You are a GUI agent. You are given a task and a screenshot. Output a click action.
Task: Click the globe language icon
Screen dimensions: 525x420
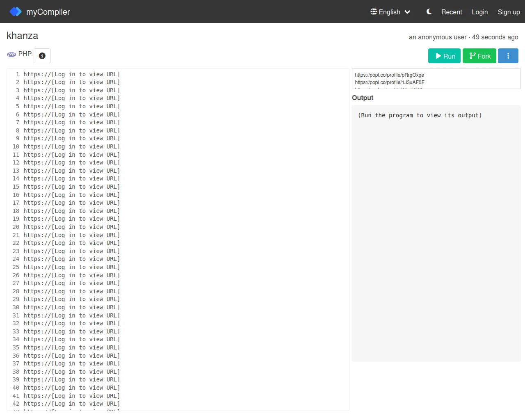[374, 11]
